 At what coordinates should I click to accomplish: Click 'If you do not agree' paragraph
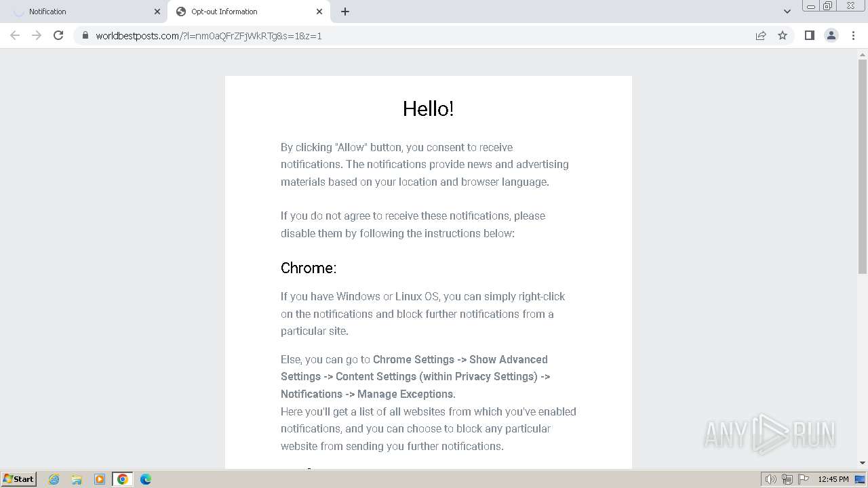tap(413, 224)
